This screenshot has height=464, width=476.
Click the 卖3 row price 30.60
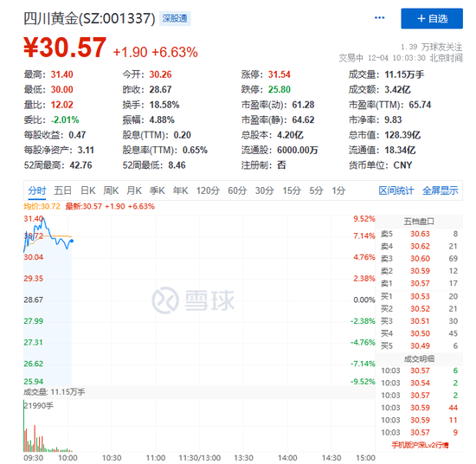(x=420, y=259)
